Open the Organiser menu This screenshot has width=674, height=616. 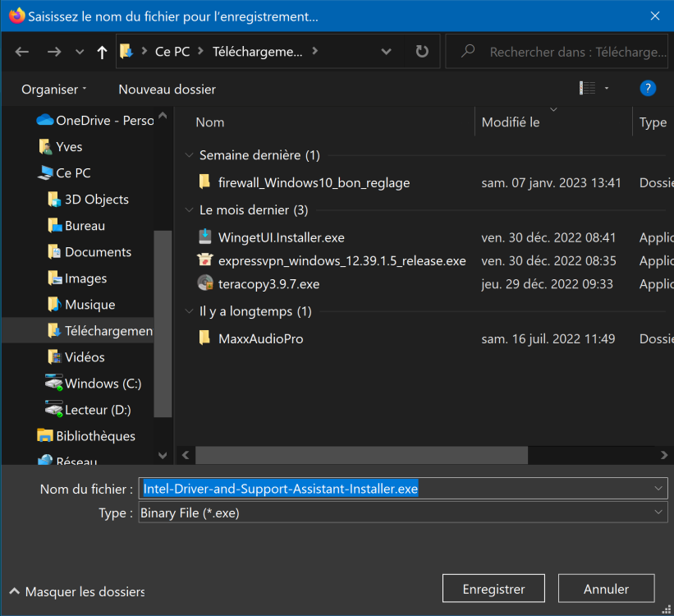54,90
